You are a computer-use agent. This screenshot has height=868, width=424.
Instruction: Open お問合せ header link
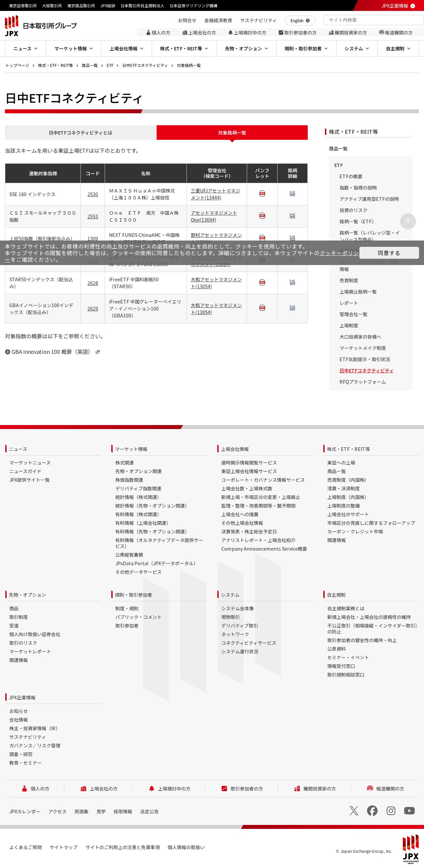187,21
